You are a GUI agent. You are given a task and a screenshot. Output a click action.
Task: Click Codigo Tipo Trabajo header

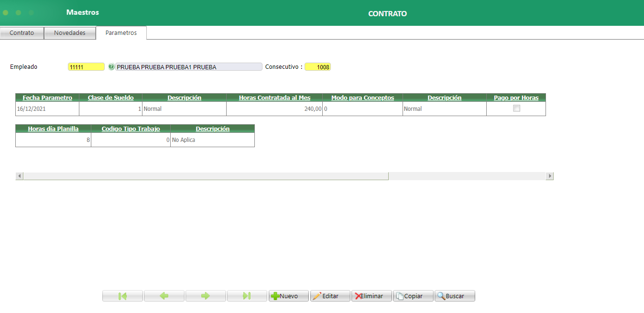[x=131, y=129]
